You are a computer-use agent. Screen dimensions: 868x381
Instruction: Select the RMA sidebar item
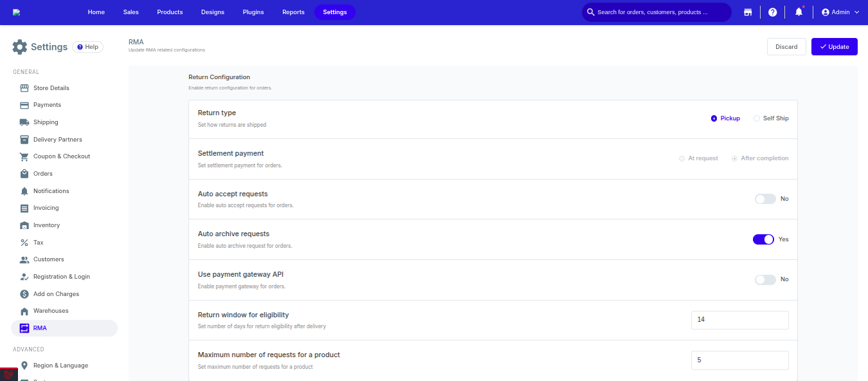64,328
